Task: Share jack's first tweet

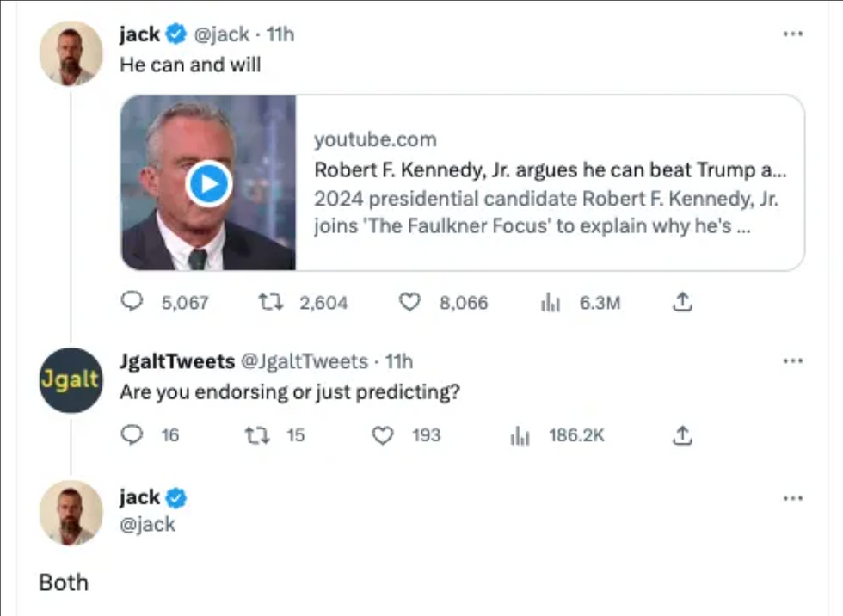Action: [x=682, y=302]
